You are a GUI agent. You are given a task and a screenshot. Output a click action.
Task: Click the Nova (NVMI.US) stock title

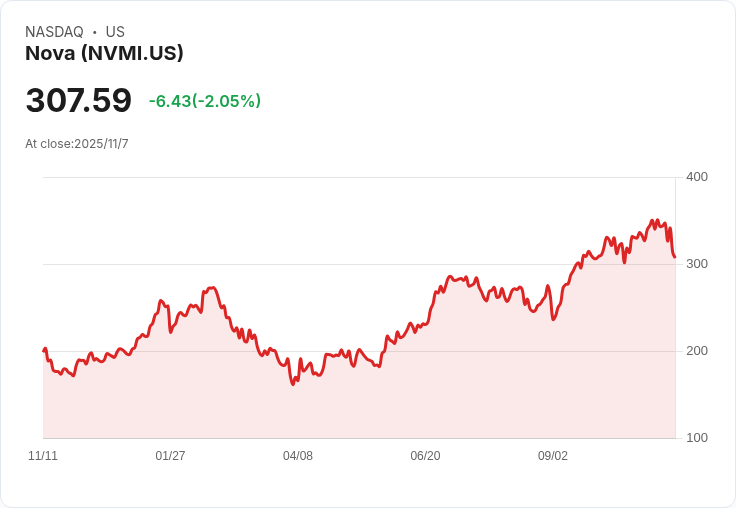[104, 54]
